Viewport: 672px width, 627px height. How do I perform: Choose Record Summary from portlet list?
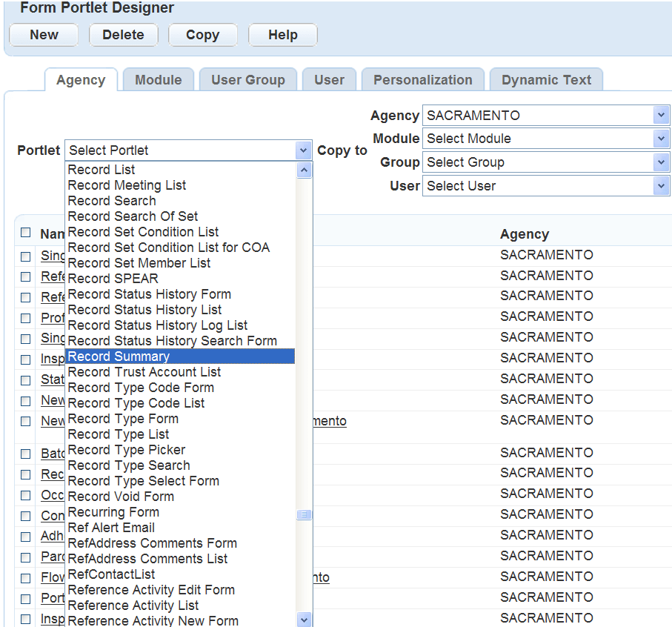click(119, 356)
